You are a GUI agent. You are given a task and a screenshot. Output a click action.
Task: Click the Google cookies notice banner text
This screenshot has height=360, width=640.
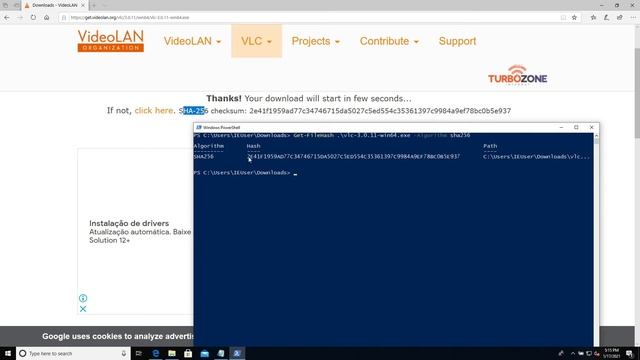pos(118,336)
